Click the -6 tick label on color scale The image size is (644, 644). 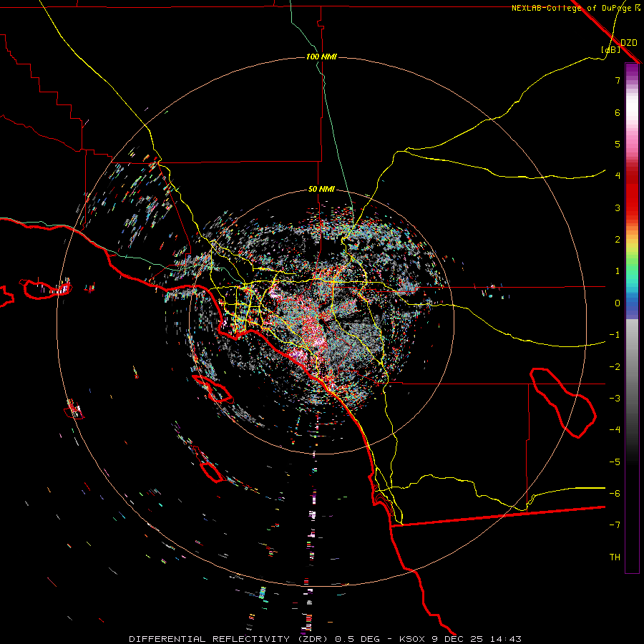[615, 494]
